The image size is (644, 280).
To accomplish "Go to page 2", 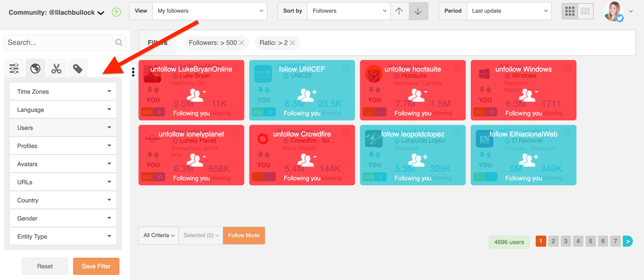I will point(553,241).
